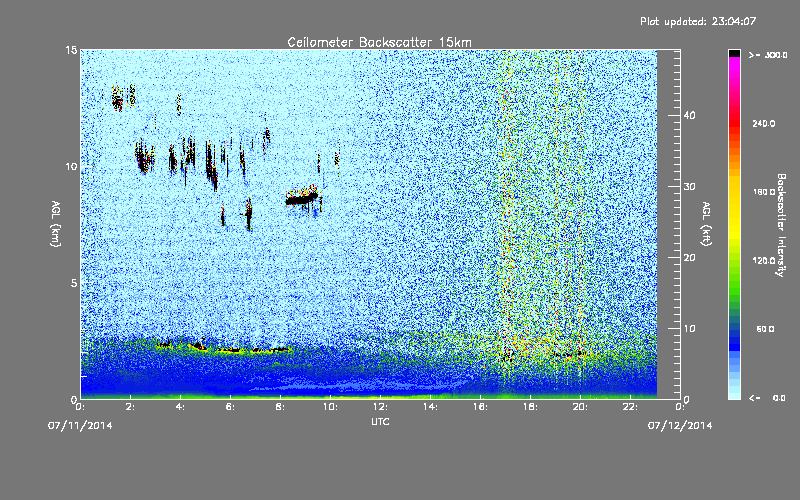The height and width of the screenshot is (500, 800).
Task: Pick the red band of the colorbar
Action: (x=734, y=122)
